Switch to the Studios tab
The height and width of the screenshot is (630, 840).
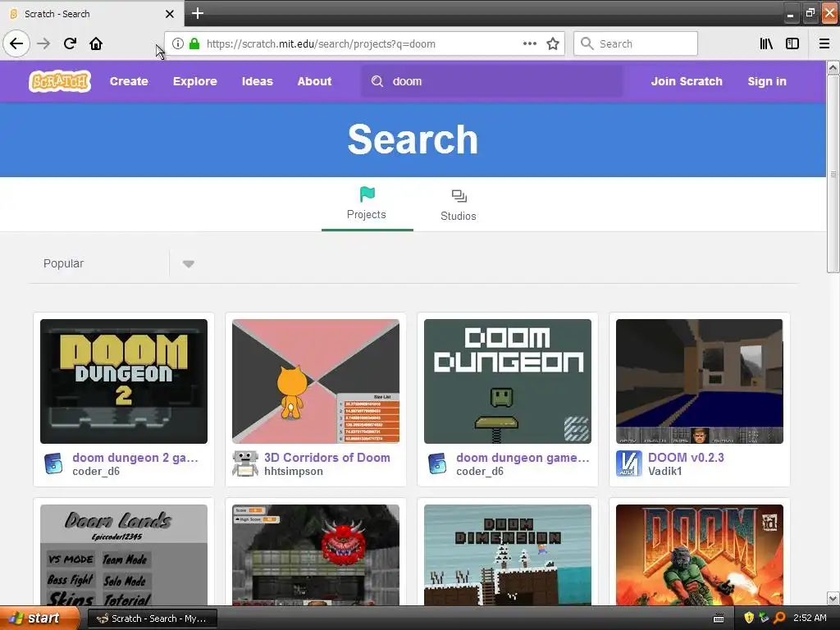[459, 204]
